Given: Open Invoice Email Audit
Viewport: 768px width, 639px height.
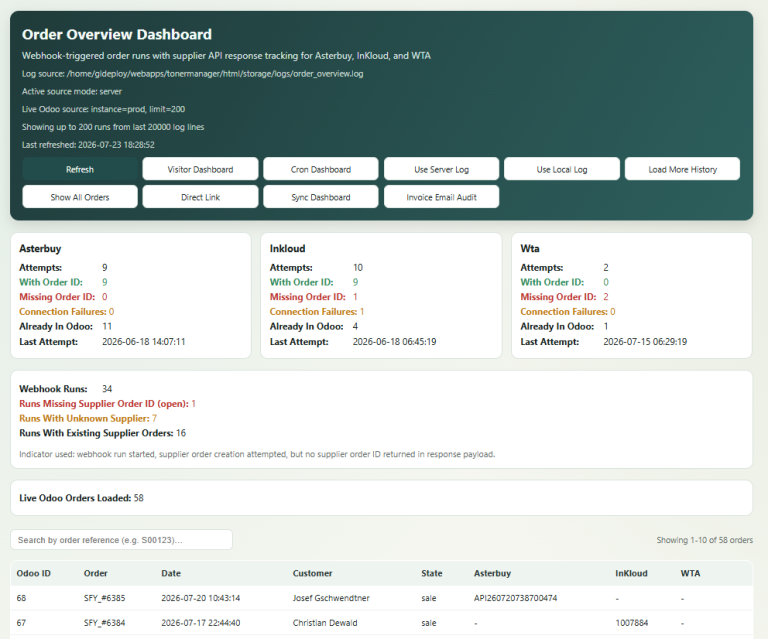Looking at the screenshot, I should pyautogui.click(x=441, y=197).
